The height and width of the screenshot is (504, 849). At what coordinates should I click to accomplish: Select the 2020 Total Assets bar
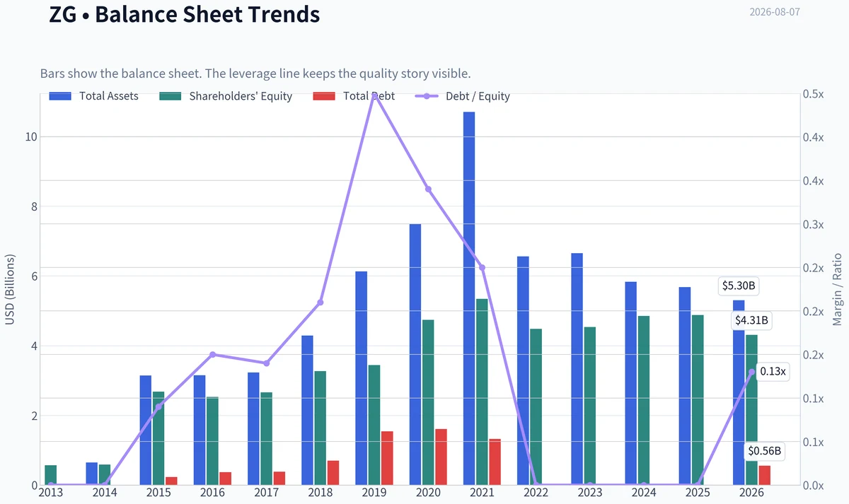pos(415,354)
